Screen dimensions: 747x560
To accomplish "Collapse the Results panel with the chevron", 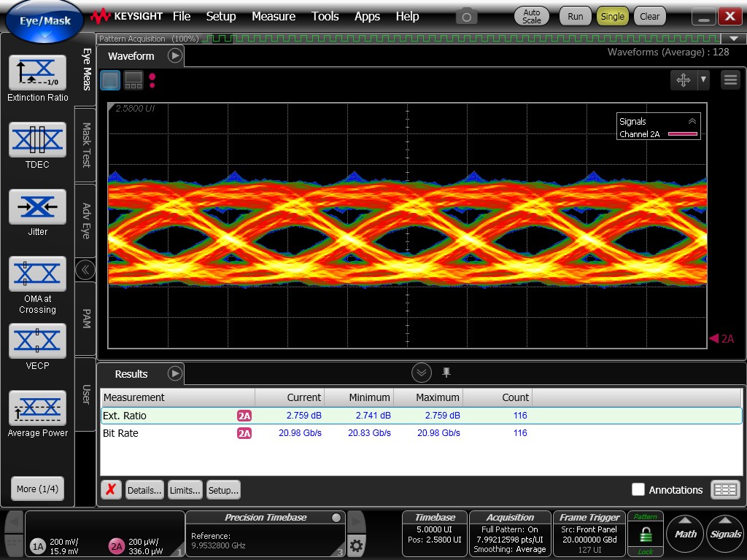I will point(422,373).
